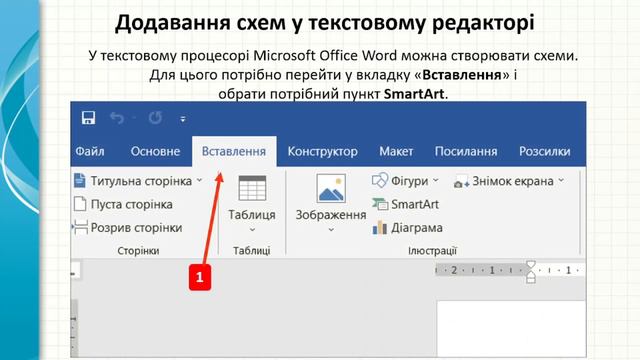Expand the Таблиця dropdown chevron
Viewport: 640px width, 360px height.
pos(252,230)
